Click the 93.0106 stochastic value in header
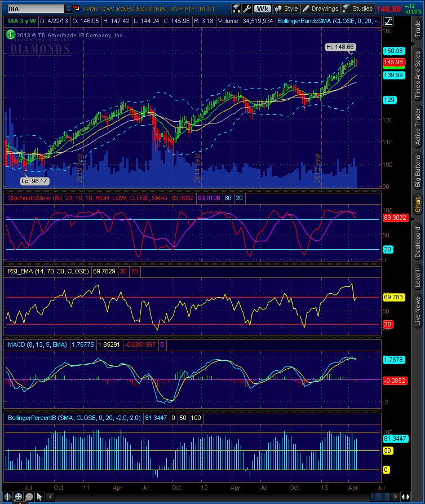 209,198
